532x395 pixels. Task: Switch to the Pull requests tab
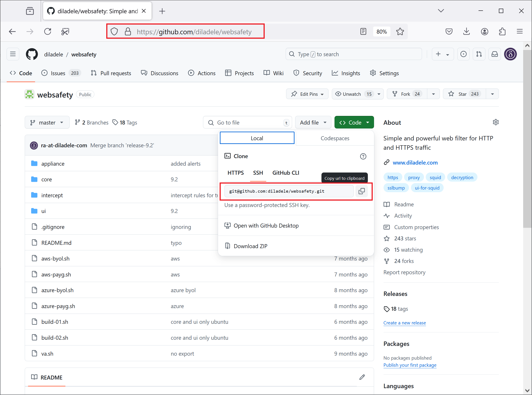coord(111,73)
